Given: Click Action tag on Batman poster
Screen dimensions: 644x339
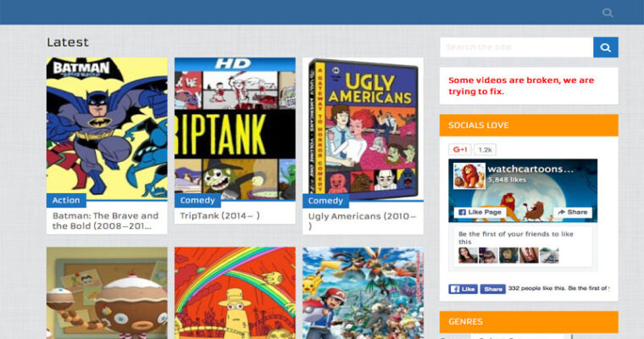Looking at the screenshot, I should coord(66,201).
